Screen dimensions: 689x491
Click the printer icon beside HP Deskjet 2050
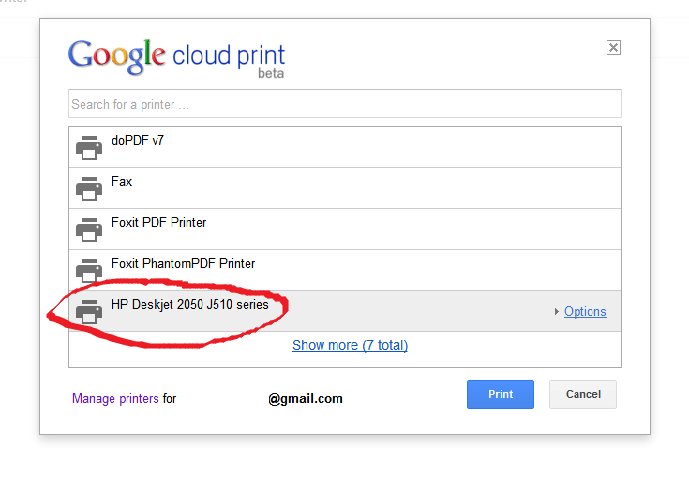coord(89,311)
